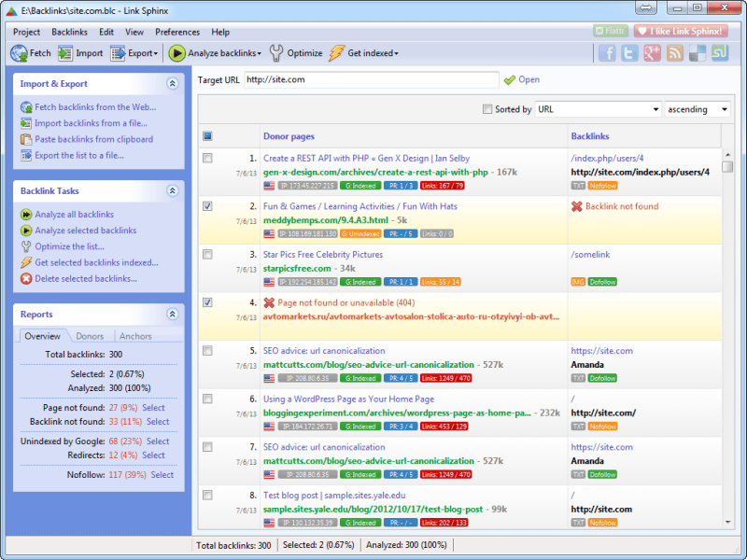Click the Flattr button

pos(611,31)
